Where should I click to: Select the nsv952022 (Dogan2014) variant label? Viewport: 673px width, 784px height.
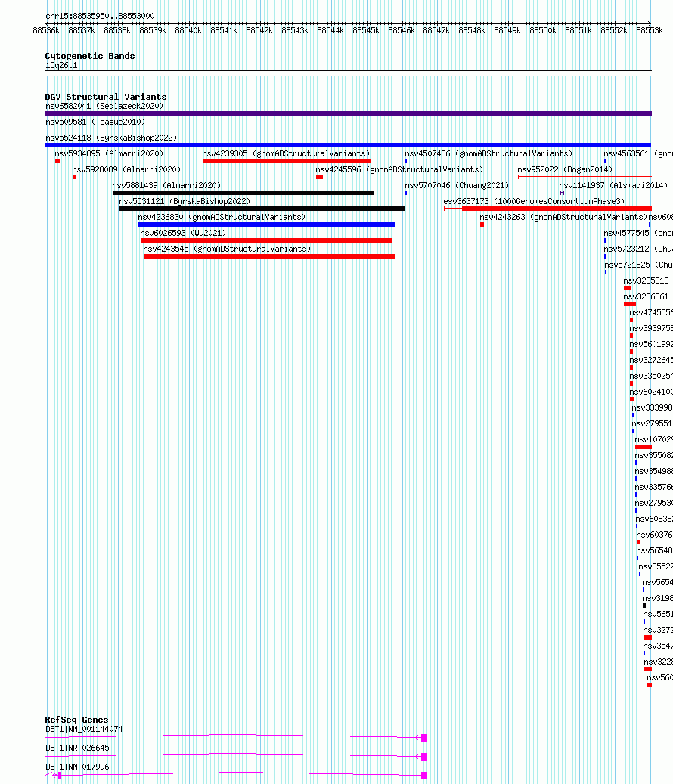[565, 169]
